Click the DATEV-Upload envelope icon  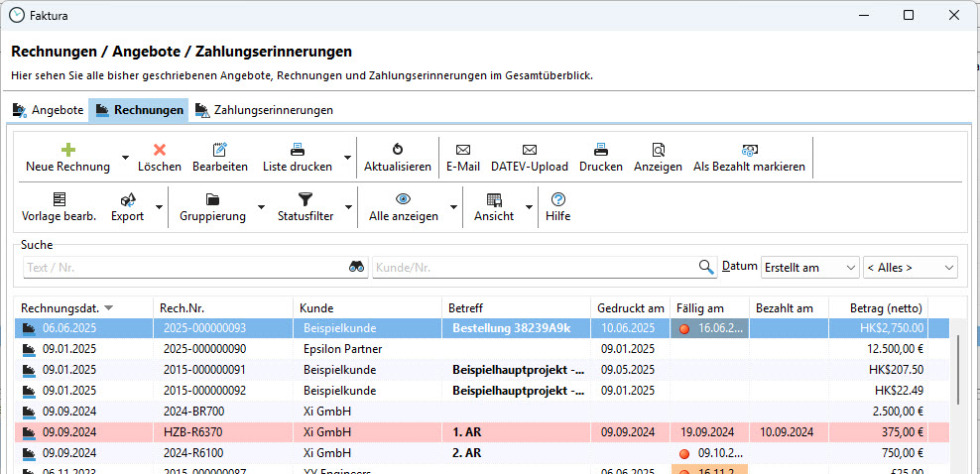(530, 150)
